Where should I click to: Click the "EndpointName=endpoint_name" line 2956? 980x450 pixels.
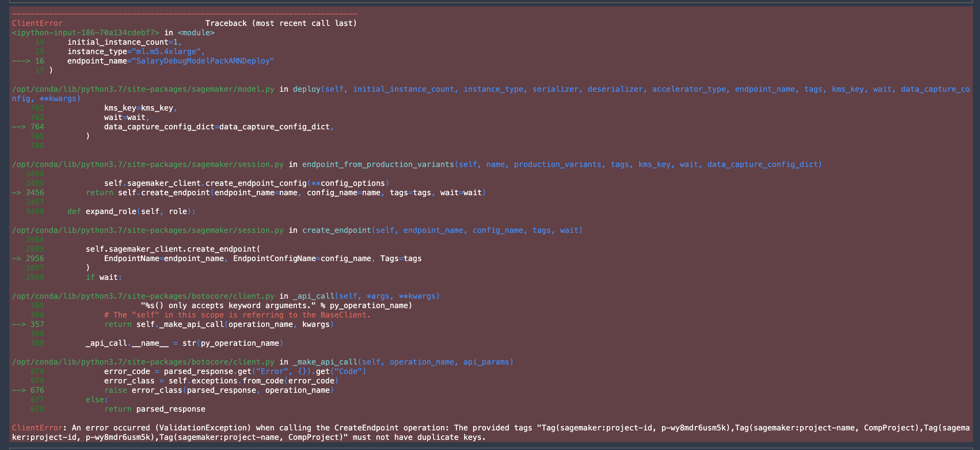click(x=263, y=258)
